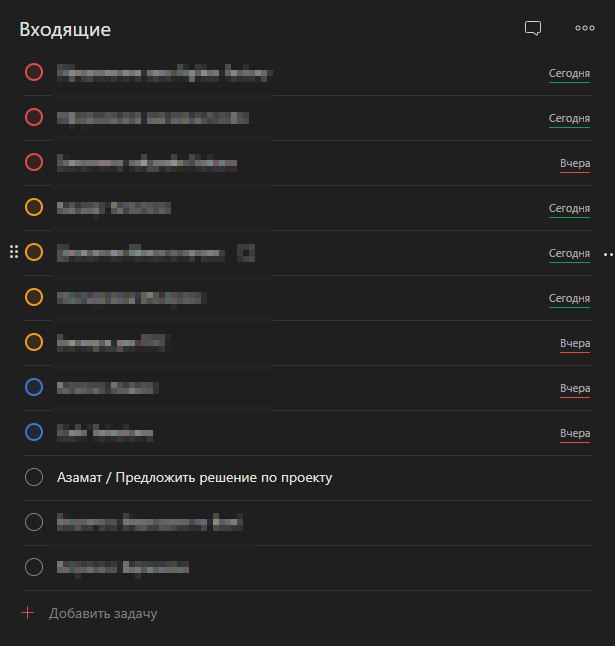Complete the Азамат / Предложить решение по проекту task
The height and width of the screenshot is (646, 615).
pyautogui.click(x=34, y=477)
